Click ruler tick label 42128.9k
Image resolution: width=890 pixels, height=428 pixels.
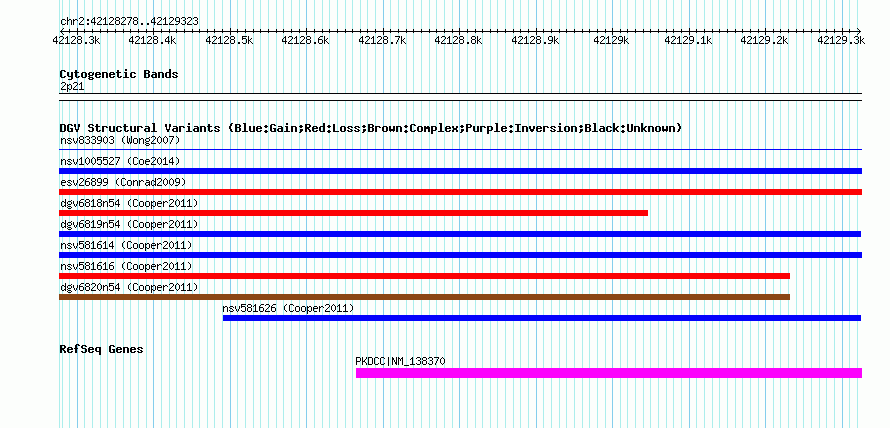coord(535,40)
